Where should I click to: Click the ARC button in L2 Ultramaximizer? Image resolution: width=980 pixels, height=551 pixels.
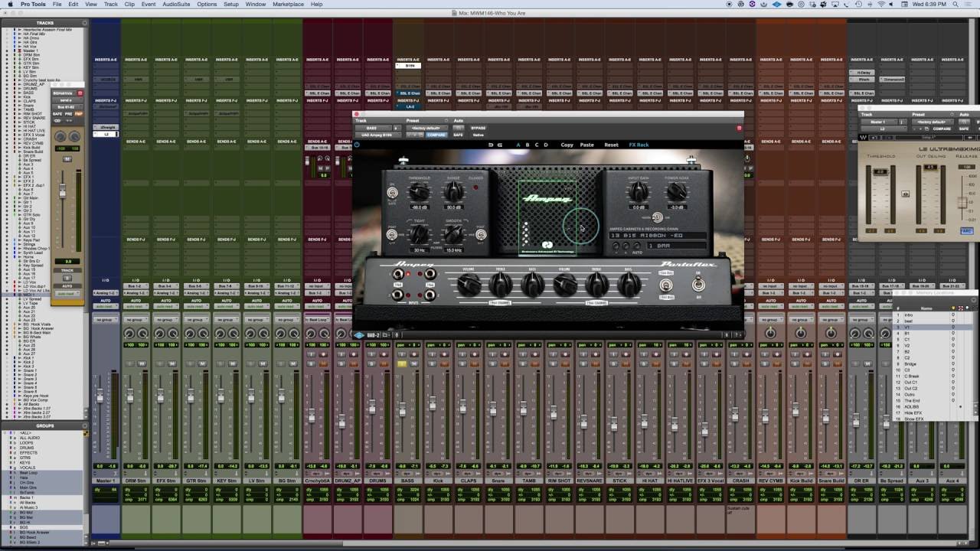[x=967, y=230]
